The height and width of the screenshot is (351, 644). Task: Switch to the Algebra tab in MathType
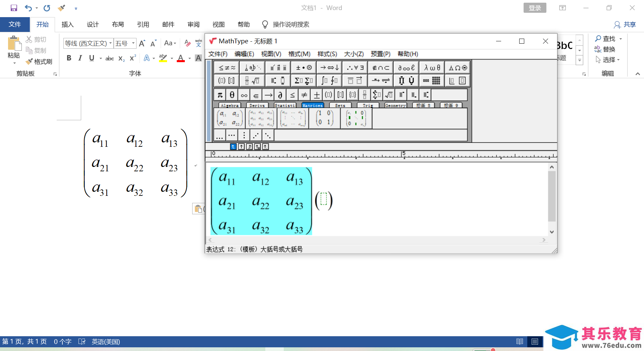pos(229,105)
